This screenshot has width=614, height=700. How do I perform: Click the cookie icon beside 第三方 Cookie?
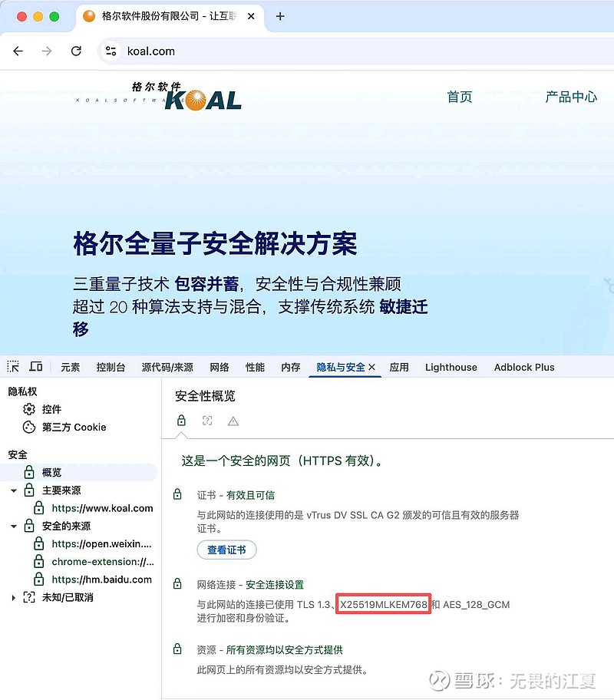(29, 428)
